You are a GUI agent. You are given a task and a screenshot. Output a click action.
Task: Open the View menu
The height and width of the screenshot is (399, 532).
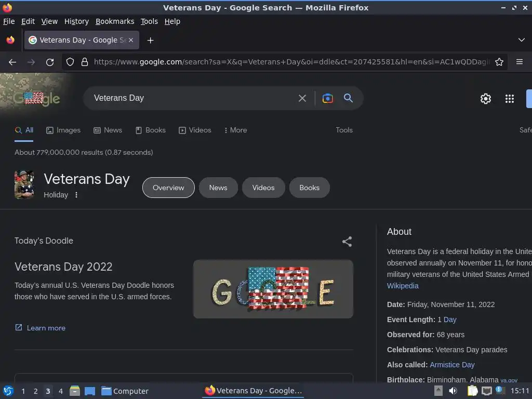49,21
